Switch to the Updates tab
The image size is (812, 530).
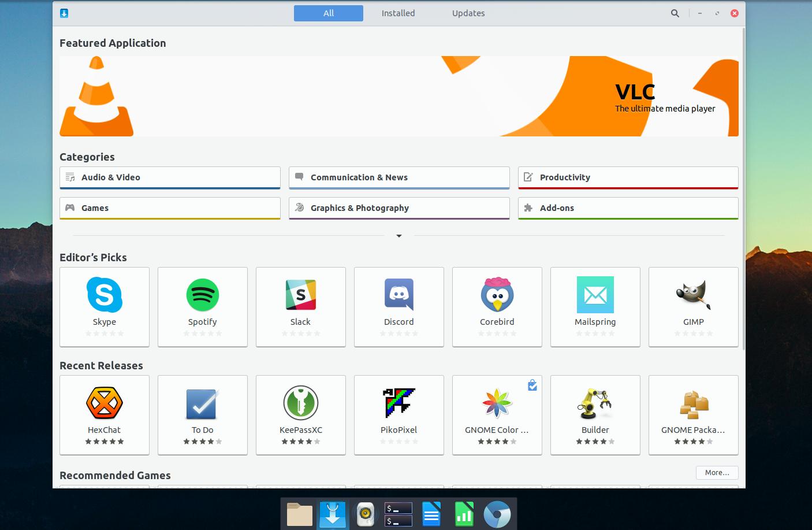click(468, 13)
